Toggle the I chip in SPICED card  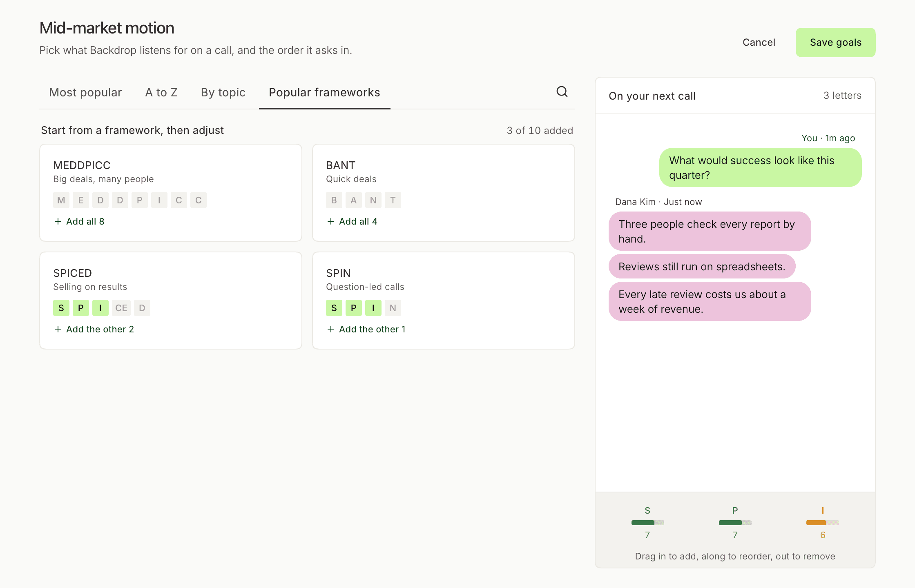point(100,308)
